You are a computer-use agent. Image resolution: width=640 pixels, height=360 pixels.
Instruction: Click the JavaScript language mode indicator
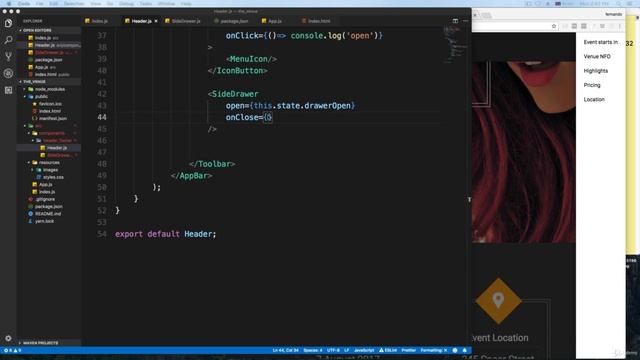tap(364, 350)
